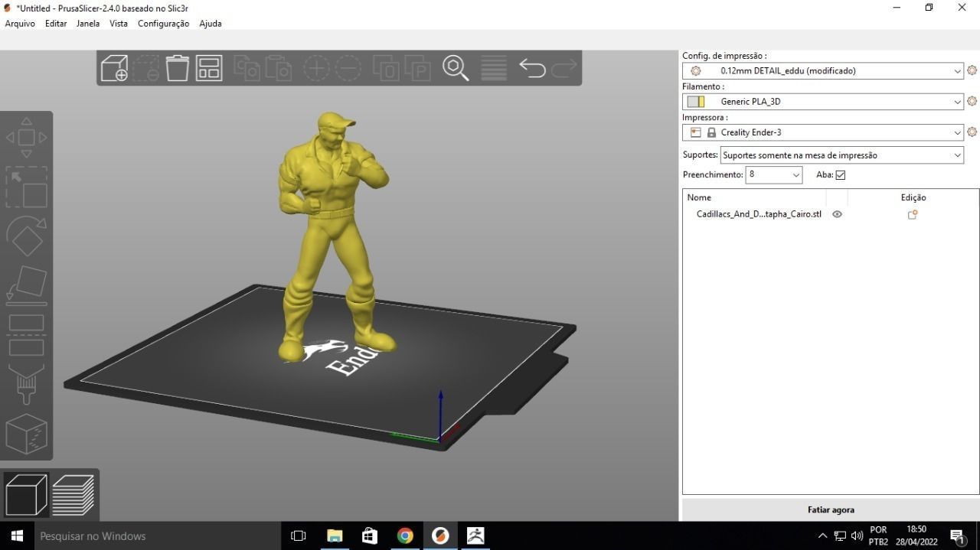This screenshot has height=550, width=980.
Task: Click the Remove instance minus icon
Action: click(348, 68)
